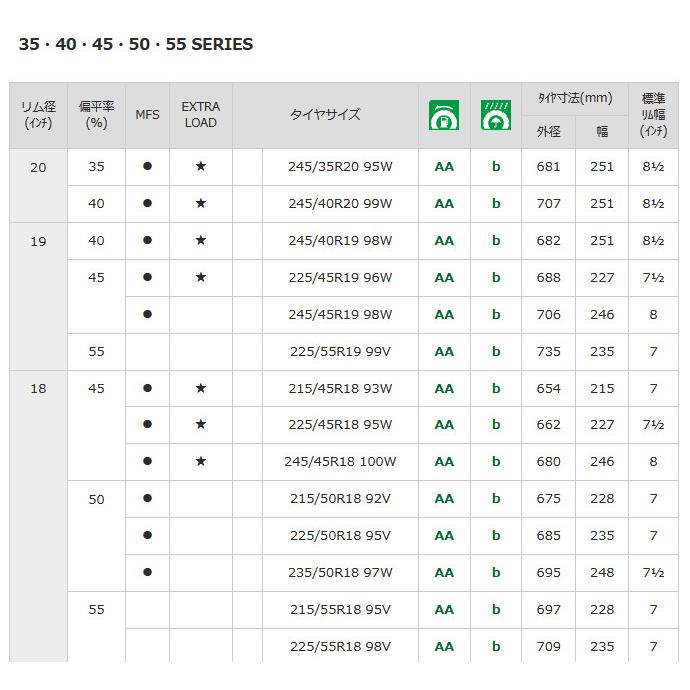This screenshot has height=690, width=690.
Task: Click the 'MFS' column header
Action: tap(147, 115)
